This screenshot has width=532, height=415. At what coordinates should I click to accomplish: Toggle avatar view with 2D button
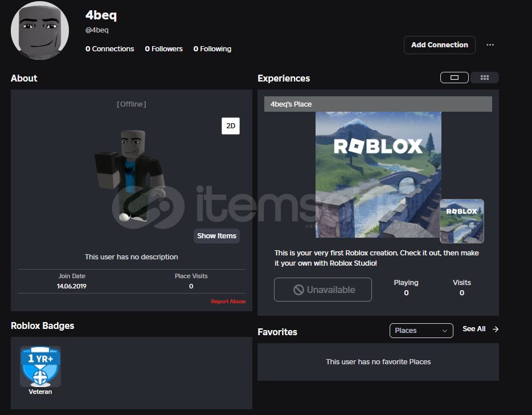[231, 126]
